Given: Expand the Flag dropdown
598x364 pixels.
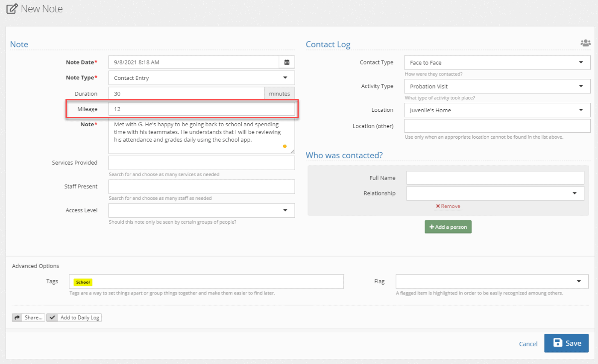Looking at the screenshot, I should pyautogui.click(x=492, y=281).
